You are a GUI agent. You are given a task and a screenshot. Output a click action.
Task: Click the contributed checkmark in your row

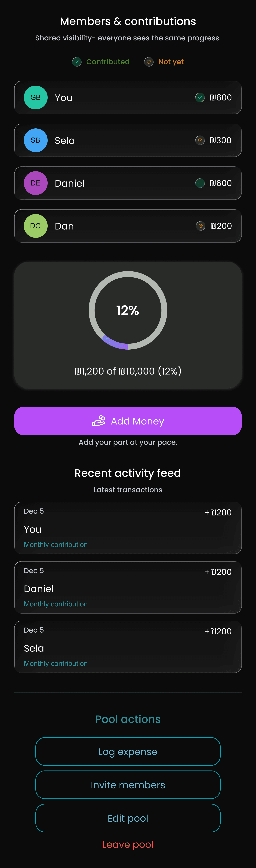point(200,97)
